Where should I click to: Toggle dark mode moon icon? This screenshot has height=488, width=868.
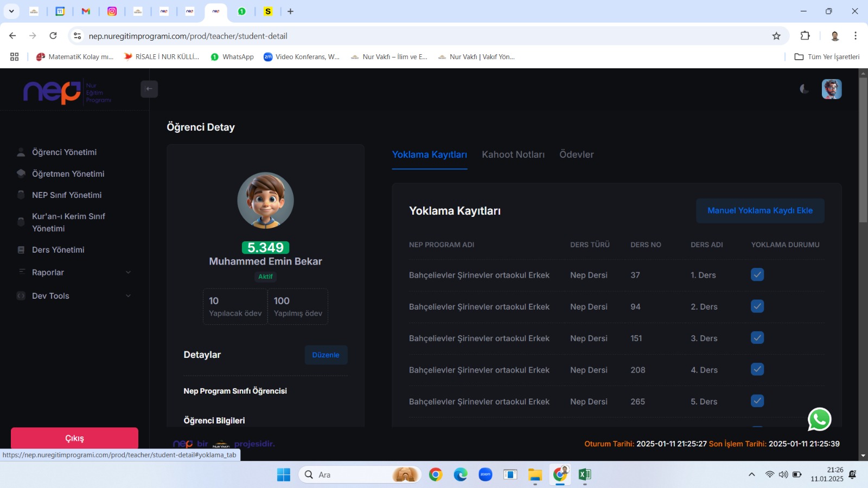coord(805,89)
